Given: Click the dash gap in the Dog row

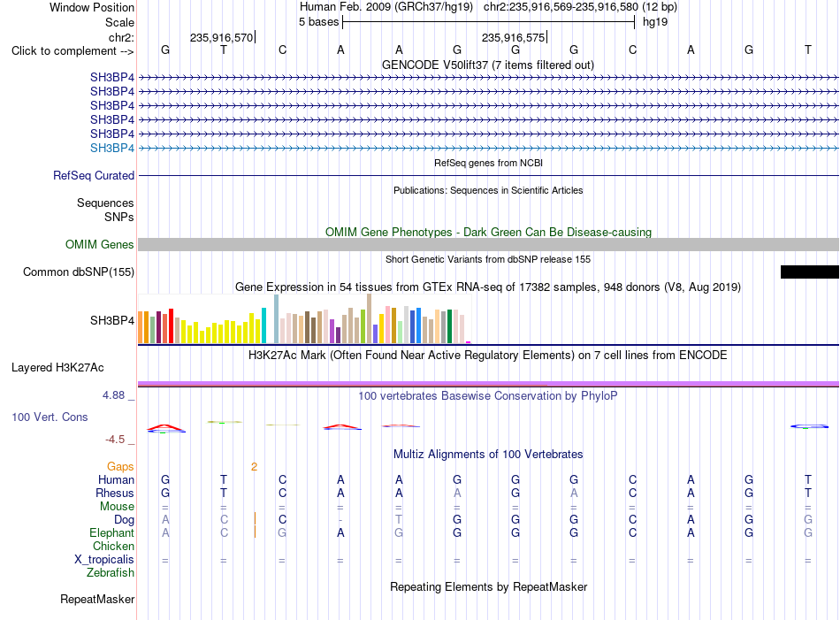Looking at the screenshot, I should click(340, 520).
